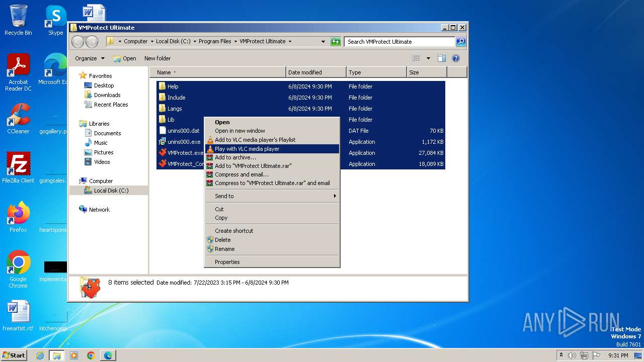
Task: Open Internet Explorer from the taskbar
Action: pyautogui.click(x=40, y=355)
